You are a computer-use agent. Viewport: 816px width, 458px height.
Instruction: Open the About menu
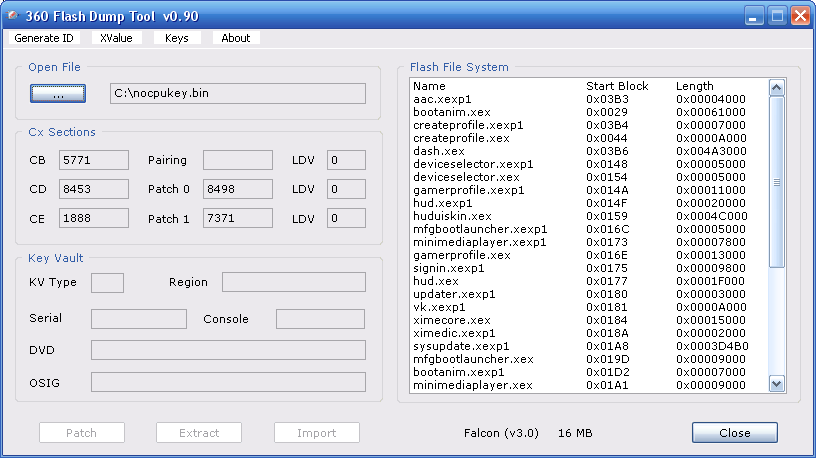[x=235, y=38]
